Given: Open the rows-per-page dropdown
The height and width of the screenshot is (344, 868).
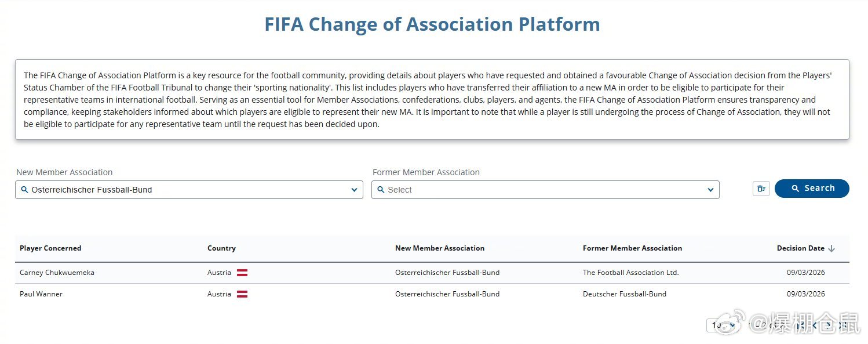Looking at the screenshot, I should tap(721, 325).
